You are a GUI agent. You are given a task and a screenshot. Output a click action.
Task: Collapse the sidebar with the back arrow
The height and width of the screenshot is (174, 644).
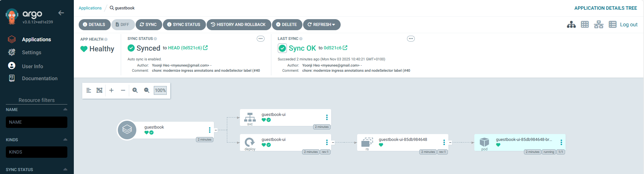point(61,13)
